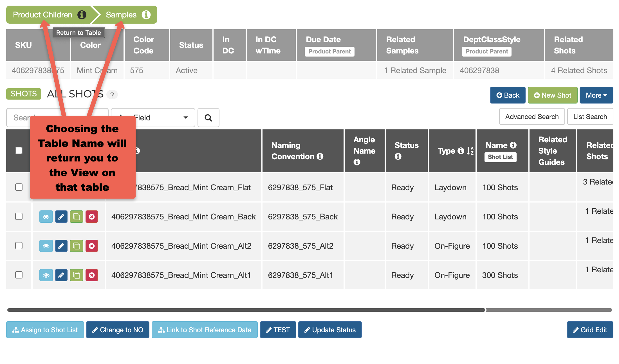Click the red delete icon for Mint Cream_Back row

(x=92, y=217)
